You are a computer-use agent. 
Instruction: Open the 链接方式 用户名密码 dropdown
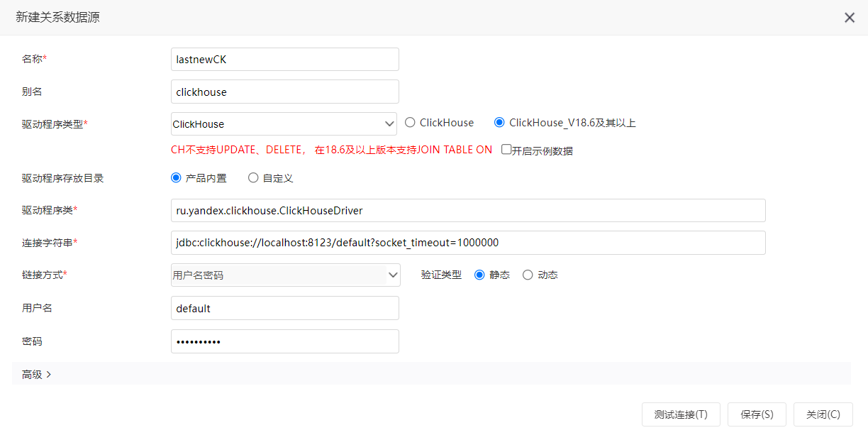285,275
